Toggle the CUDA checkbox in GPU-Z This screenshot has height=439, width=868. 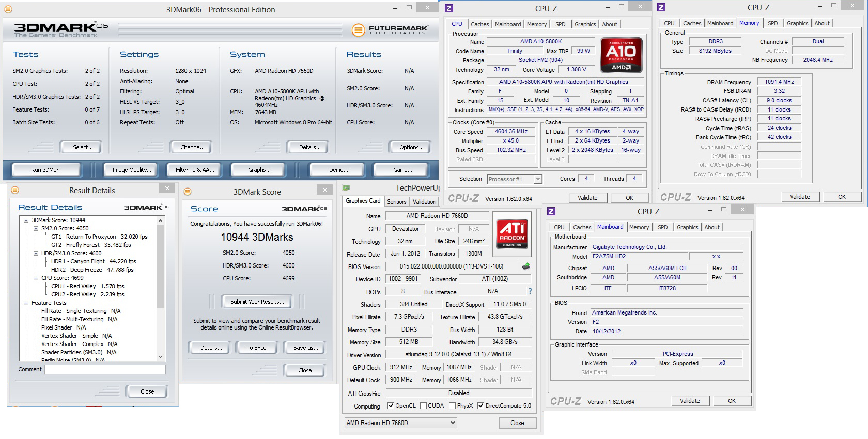click(x=424, y=406)
